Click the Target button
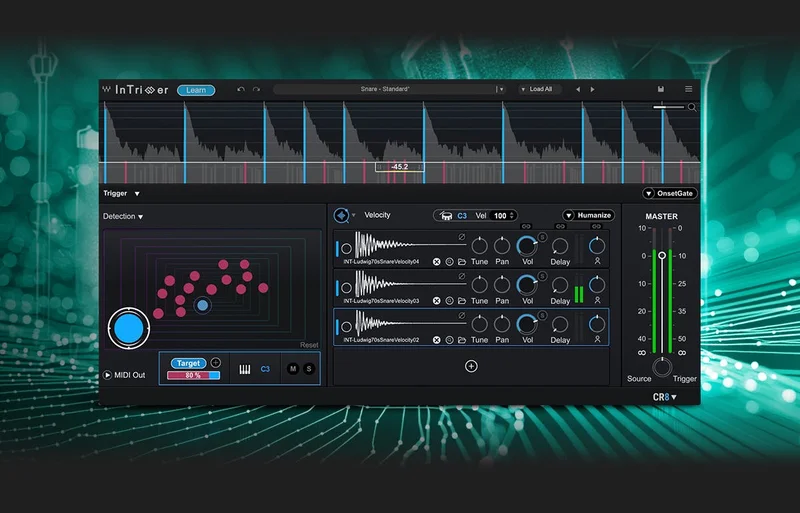Screen dimensions: 800x513 click(x=188, y=363)
